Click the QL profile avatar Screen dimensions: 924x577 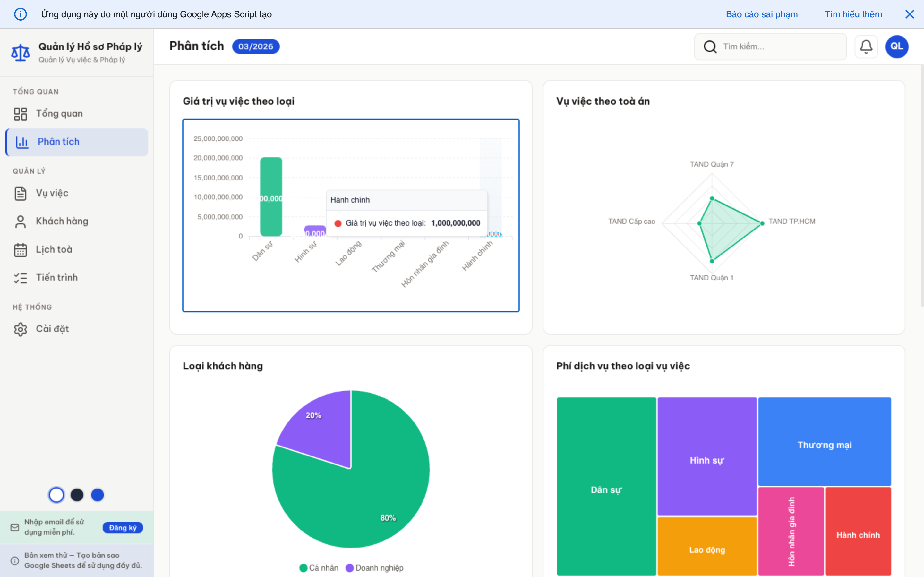(x=896, y=46)
